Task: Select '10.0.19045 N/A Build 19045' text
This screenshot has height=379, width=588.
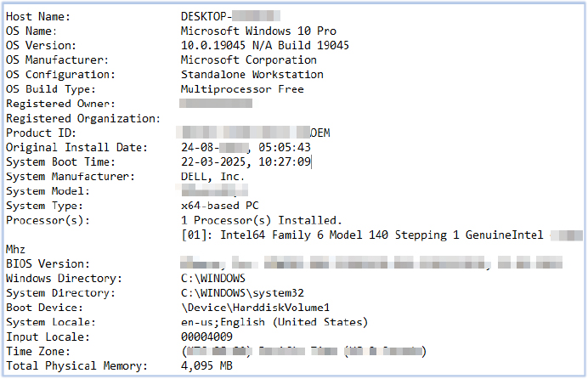Action: [265, 46]
